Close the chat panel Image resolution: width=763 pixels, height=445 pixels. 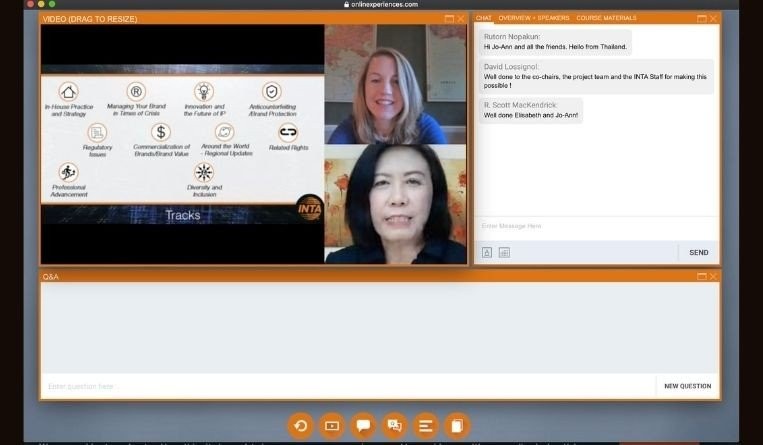pos(713,18)
